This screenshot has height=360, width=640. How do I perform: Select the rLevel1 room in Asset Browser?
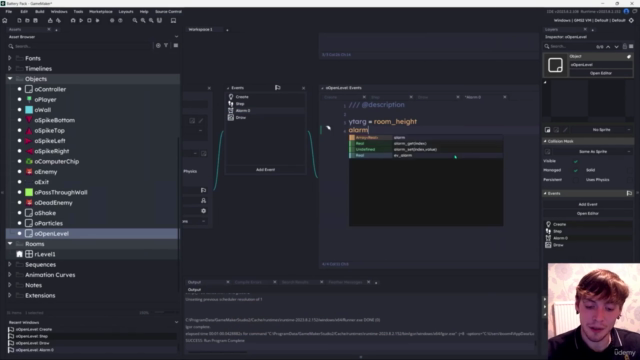[x=45, y=254]
